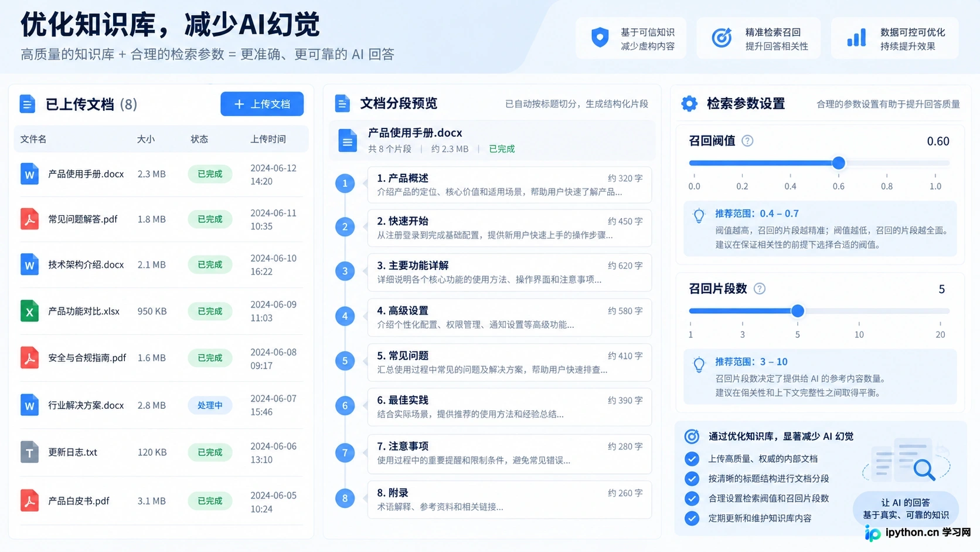Click the 约 620 字 word count
Image resolution: width=980 pixels, height=552 pixels.
point(625,266)
